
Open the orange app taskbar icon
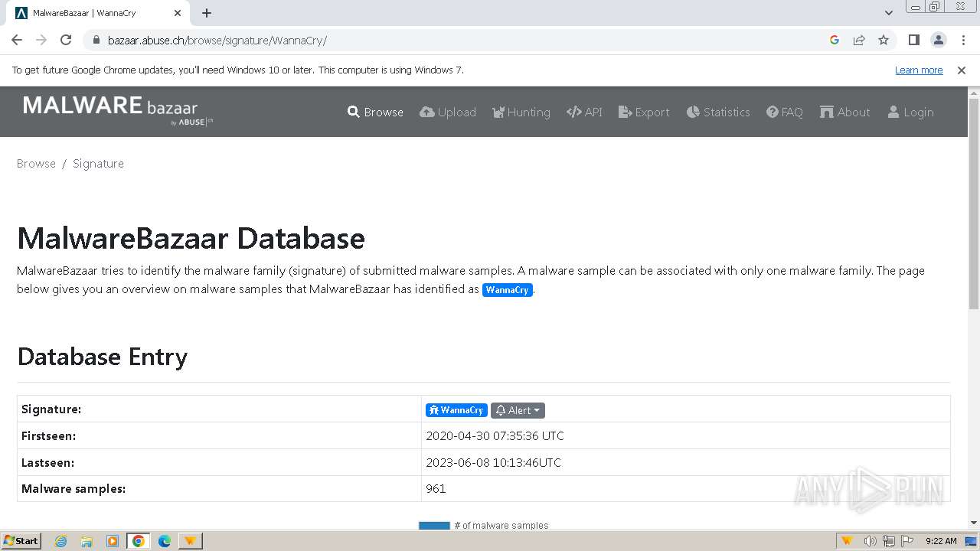[190, 541]
